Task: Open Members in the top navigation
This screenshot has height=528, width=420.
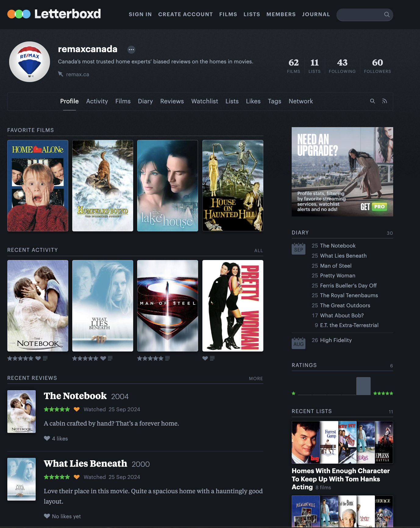Action: click(281, 14)
